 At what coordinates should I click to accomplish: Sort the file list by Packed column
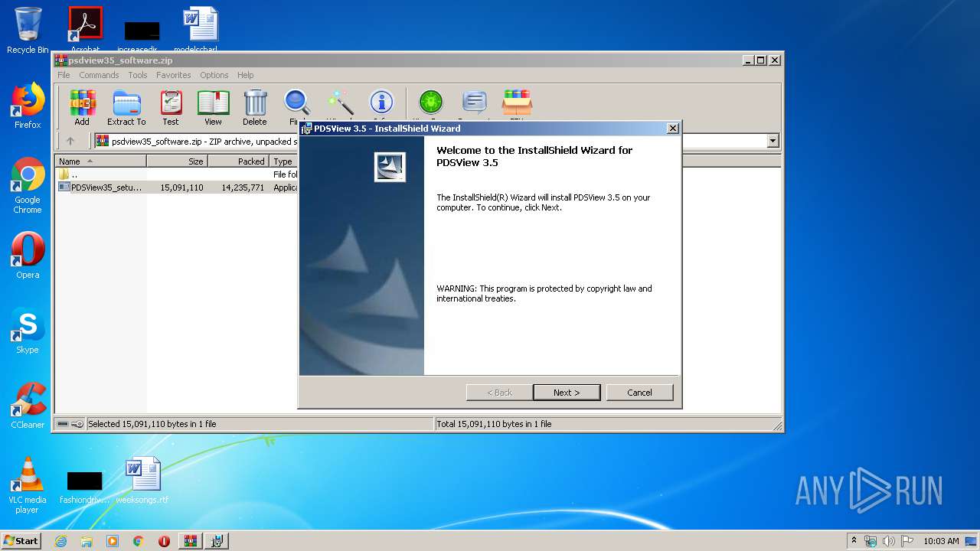point(238,161)
